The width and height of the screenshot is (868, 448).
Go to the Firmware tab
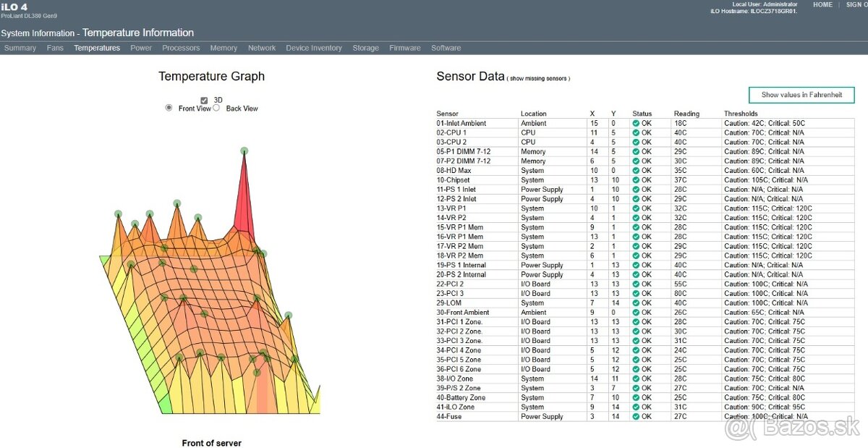(x=404, y=48)
